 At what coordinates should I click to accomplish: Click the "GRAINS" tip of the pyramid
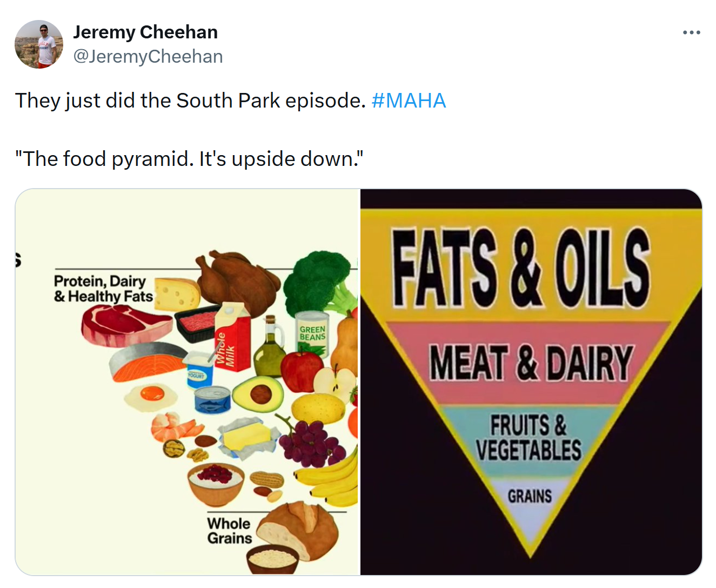coord(530,496)
